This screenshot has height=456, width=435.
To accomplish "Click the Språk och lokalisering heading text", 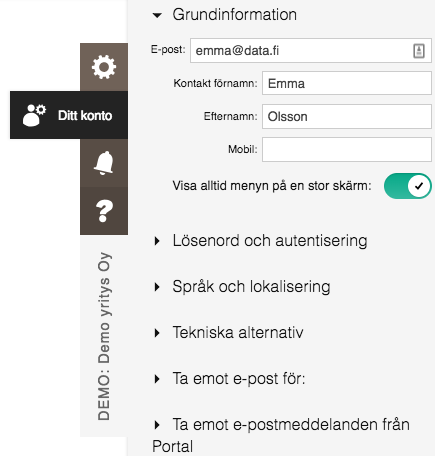I will click(251, 287).
